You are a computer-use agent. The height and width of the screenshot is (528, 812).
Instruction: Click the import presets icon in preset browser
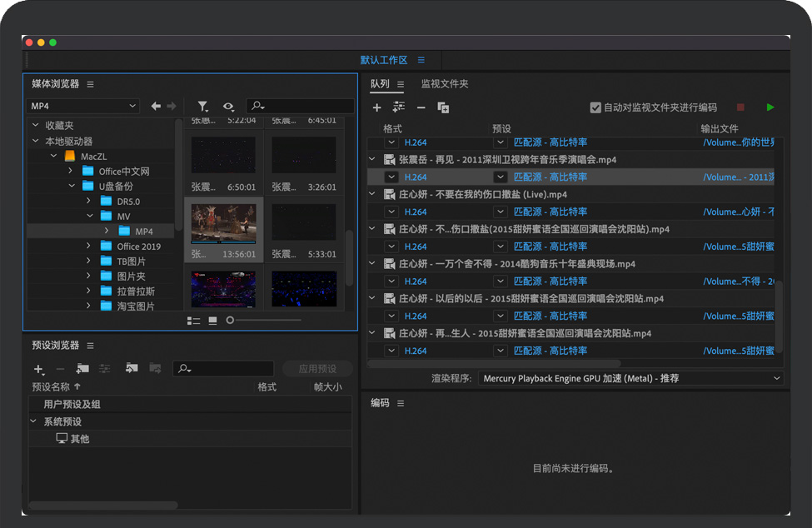pos(132,369)
